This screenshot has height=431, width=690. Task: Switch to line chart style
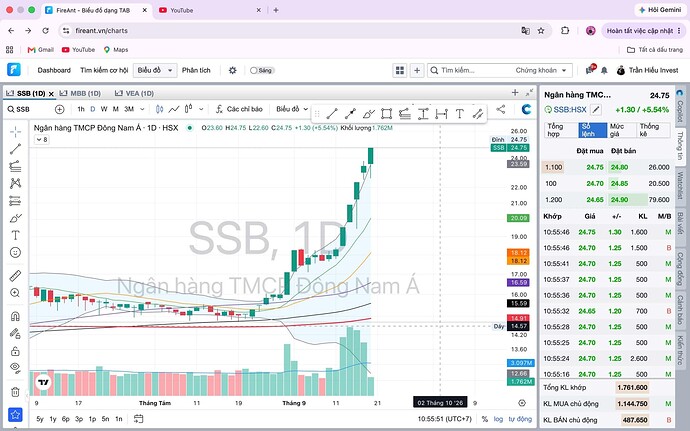tap(174, 109)
